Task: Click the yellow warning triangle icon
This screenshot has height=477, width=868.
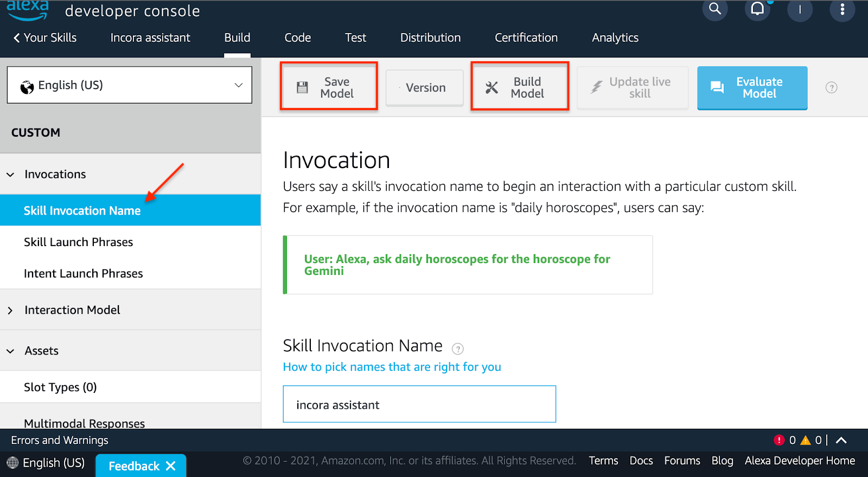Action: click(x=806, y=440)
